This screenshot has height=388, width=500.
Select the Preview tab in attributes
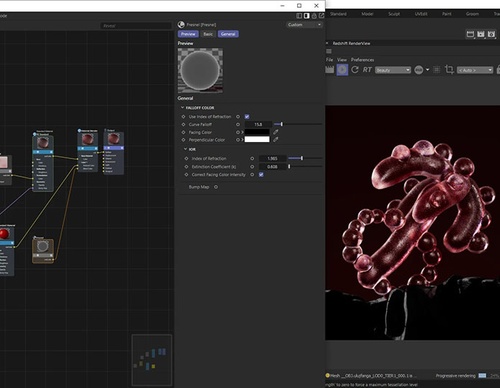pos(188,34)
